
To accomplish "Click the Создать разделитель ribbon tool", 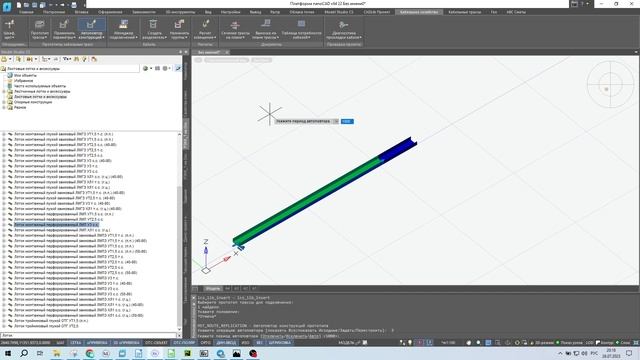I will coord(154,29).
